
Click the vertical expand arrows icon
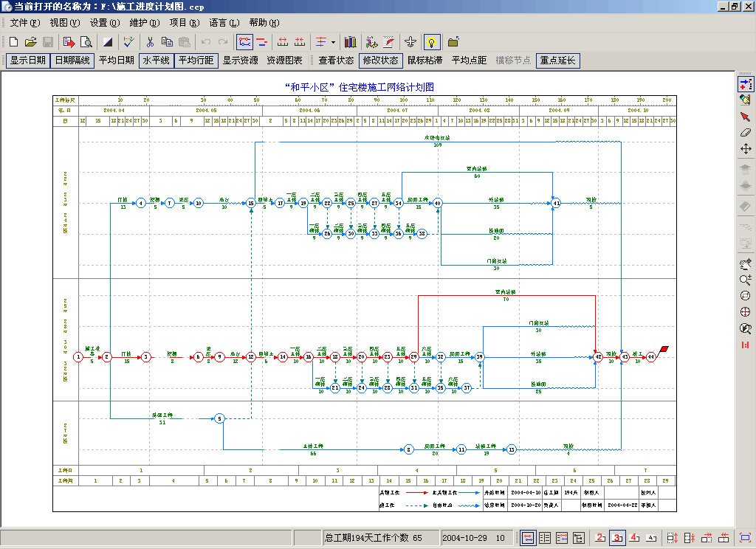point(673,537)
